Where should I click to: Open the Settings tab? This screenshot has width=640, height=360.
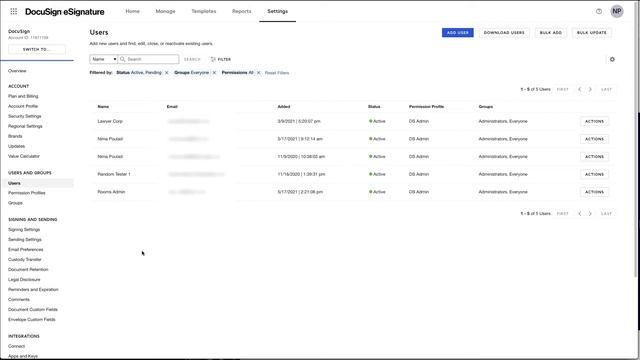point(278,11)
